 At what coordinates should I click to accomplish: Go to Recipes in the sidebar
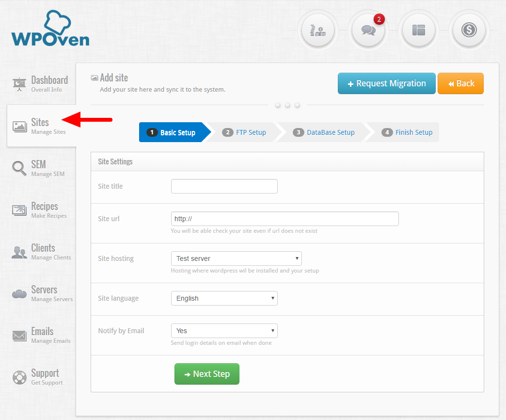pyautogui.click(x=41, y=210)
